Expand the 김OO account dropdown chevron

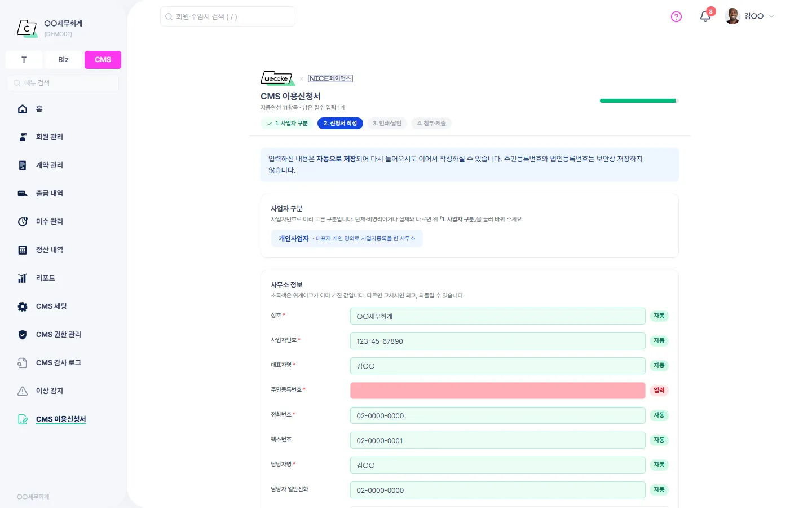click(771, 16)
